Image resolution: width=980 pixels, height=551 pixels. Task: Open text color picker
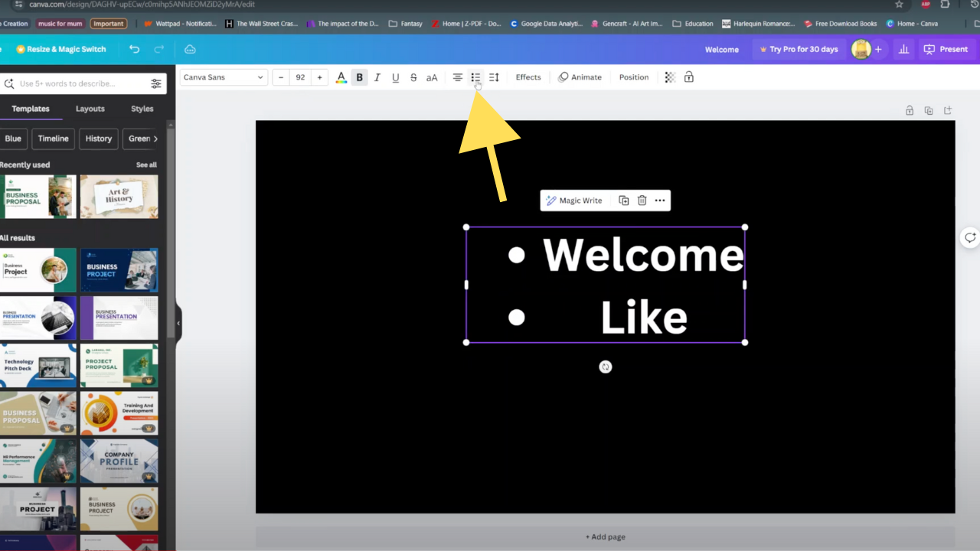pyautogui.click(x=341, y=77)
